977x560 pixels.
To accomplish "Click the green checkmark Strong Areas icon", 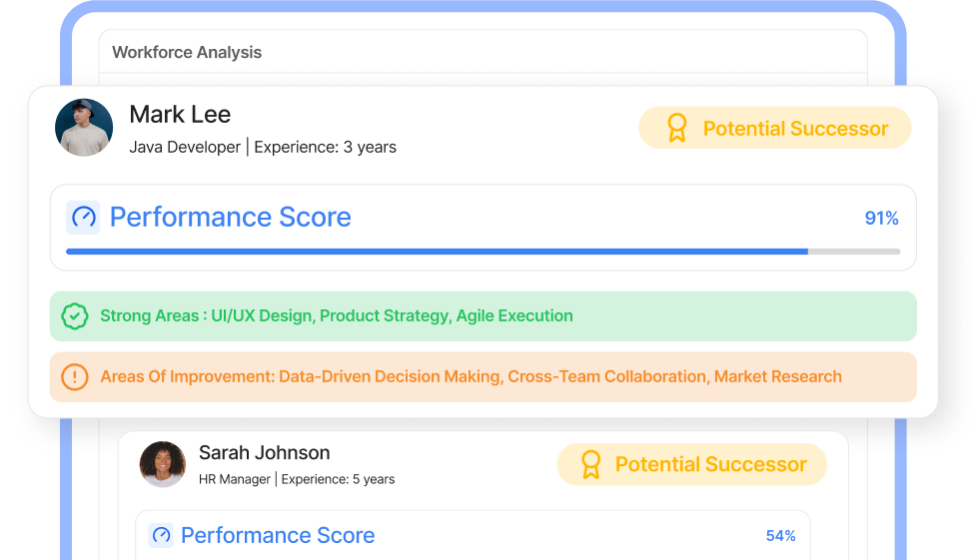I will [x=75, y=315].
